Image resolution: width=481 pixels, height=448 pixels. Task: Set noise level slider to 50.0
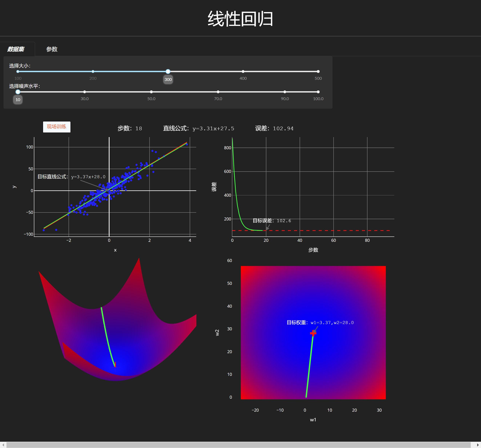tap(151, 92)
